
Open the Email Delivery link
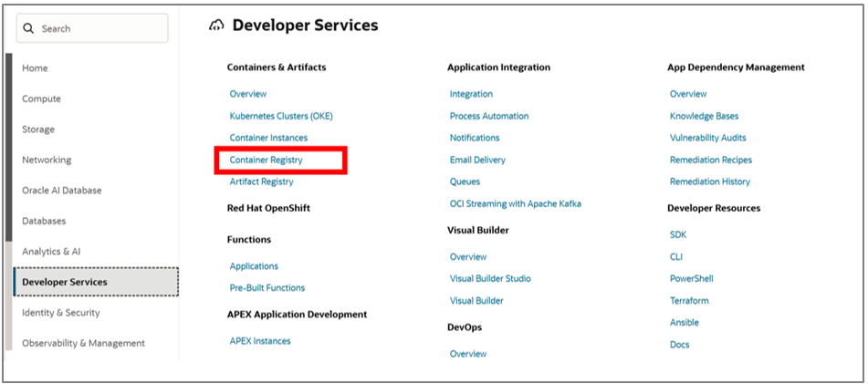coord(477,160)
